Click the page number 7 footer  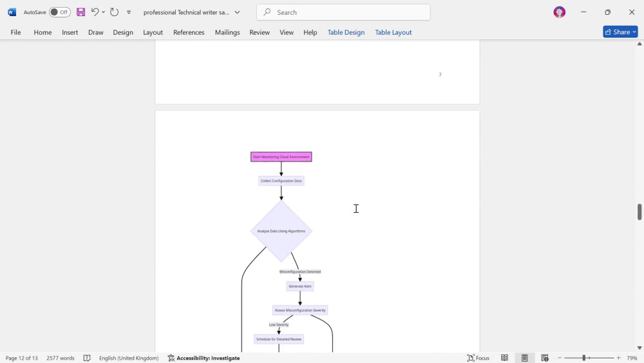pyautogui.click(x=440, y=74)
